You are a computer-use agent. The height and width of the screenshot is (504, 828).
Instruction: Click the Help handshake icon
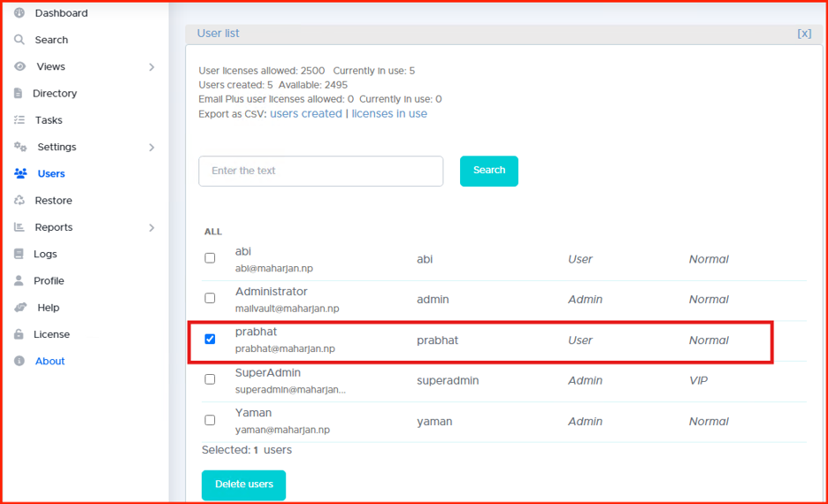(20, 307)
